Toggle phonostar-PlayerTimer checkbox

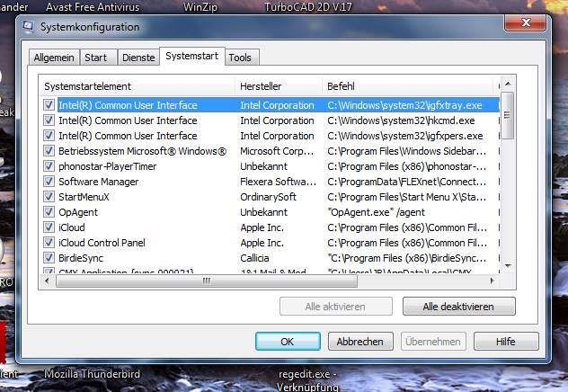[49, 166]
